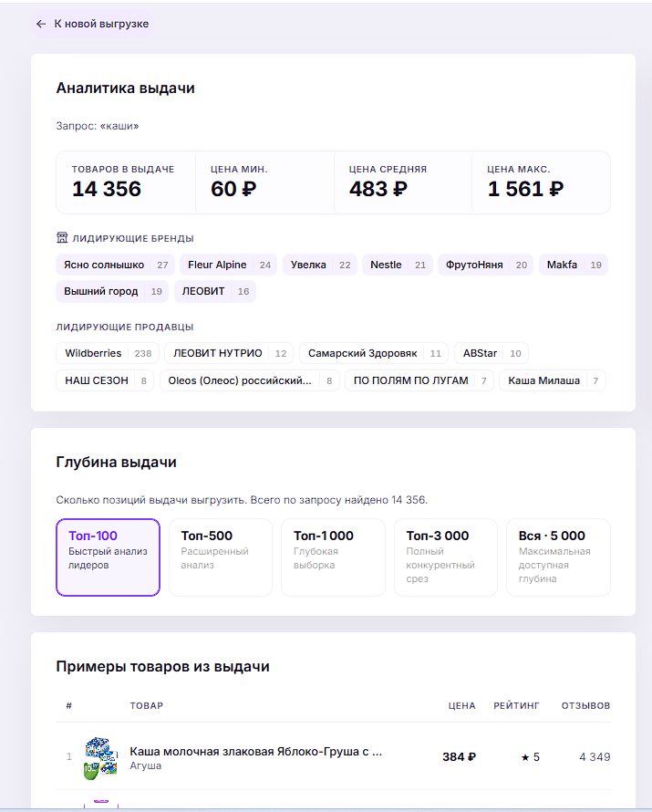The image size is (652, 812).
Task: Click the 'Товар' column header
Action: coord(147,705)
